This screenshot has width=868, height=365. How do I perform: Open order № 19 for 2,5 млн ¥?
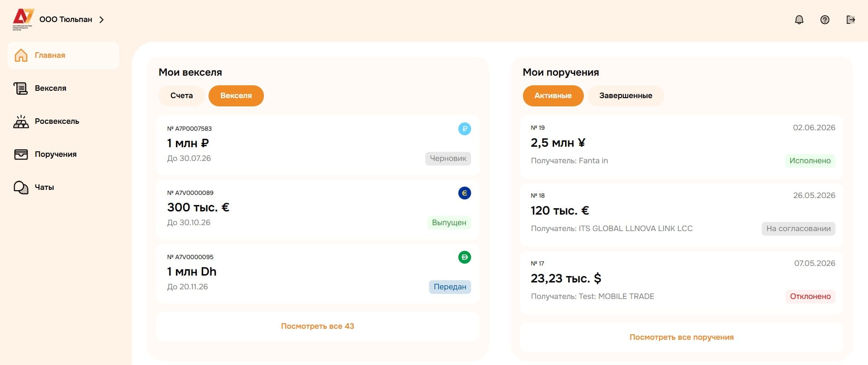tap(681, 147)
